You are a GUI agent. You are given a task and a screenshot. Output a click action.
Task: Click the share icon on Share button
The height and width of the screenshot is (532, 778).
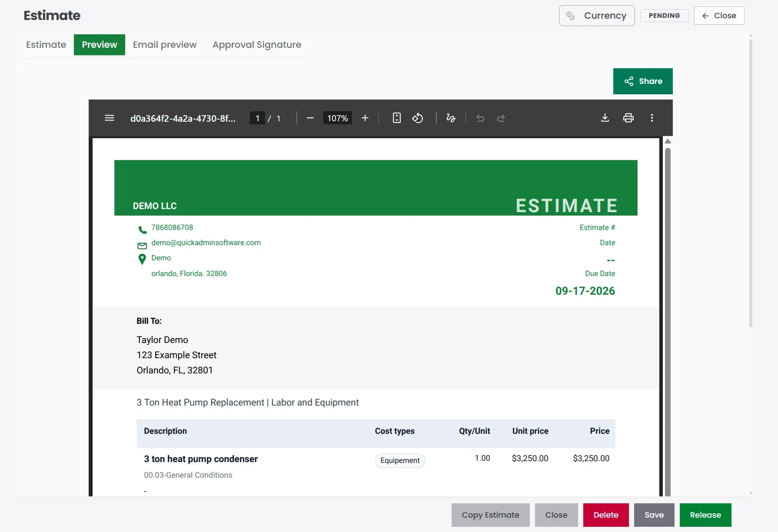(629, 81)
